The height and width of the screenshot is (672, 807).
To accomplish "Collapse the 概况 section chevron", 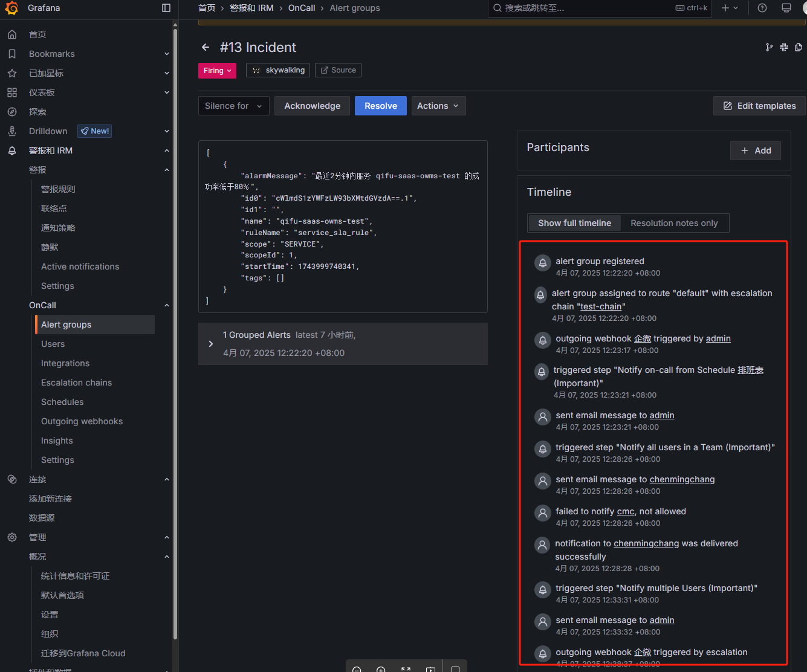I will (167, 557).
